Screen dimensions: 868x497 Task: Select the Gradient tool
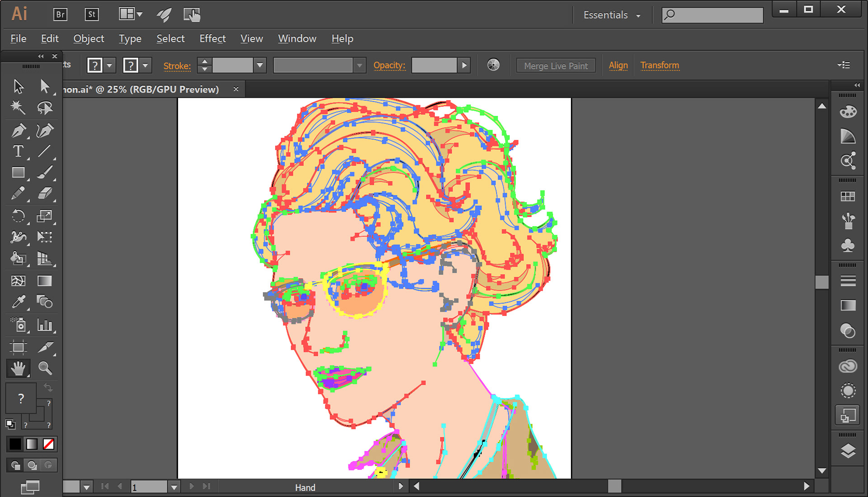click(x=45, y=281)
